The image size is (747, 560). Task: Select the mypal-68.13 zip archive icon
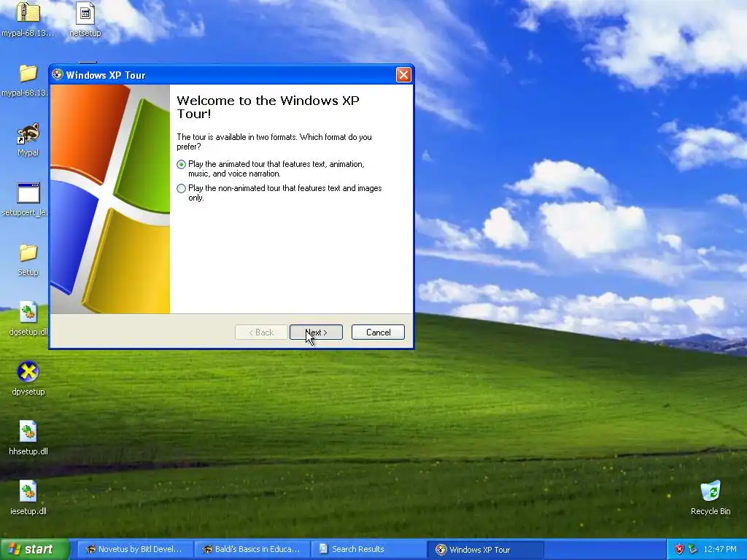28,20
